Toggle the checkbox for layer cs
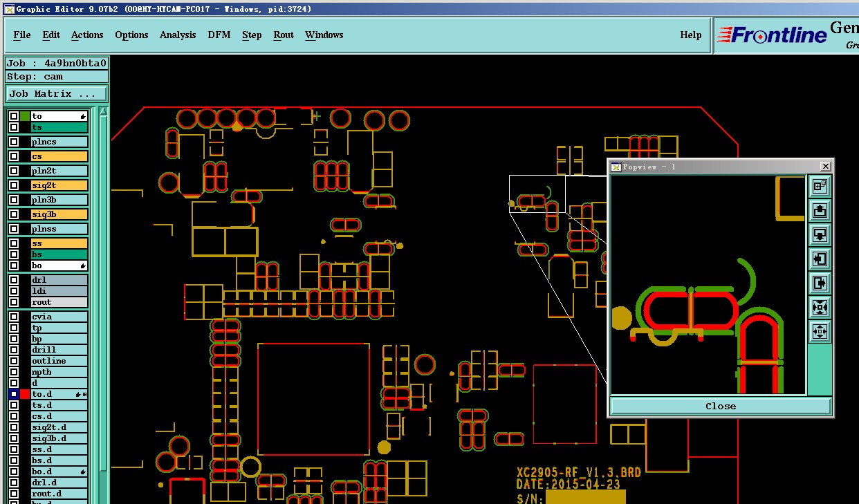Viewport: 859px width, 504px height. tap(14, 156)
